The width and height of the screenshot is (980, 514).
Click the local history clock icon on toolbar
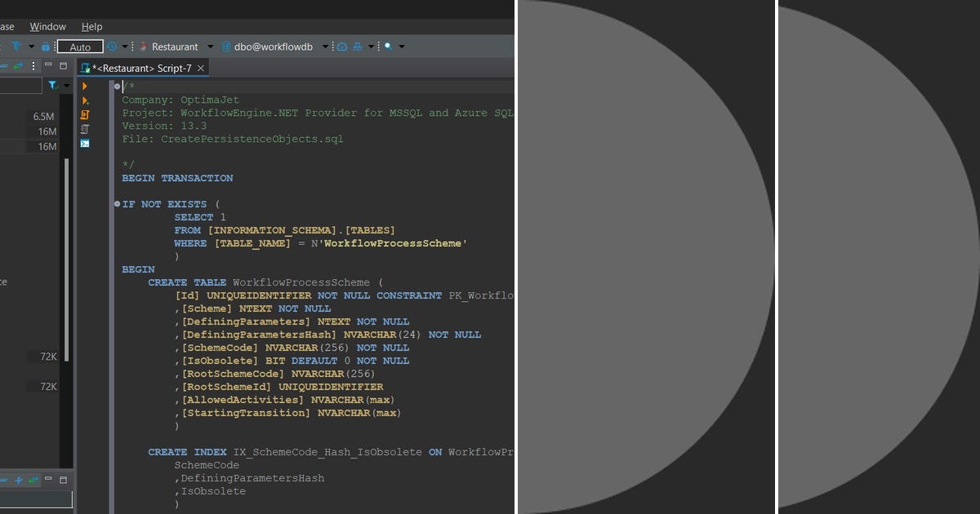tap(110, 47)
